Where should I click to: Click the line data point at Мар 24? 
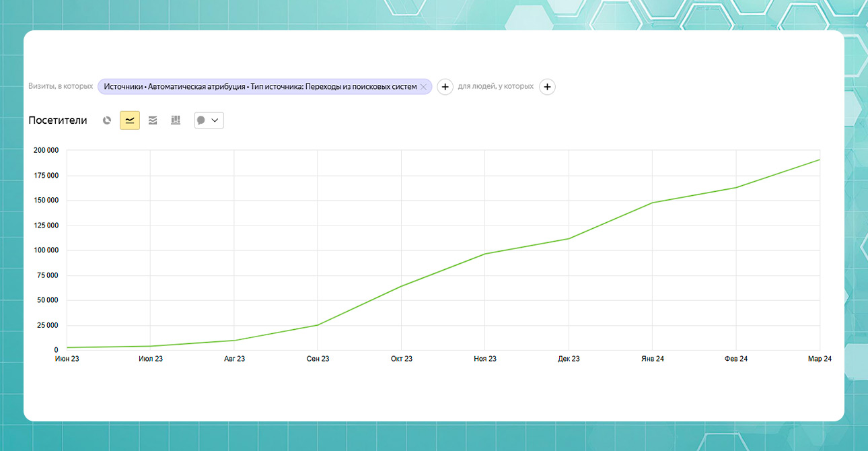(x=820, y=160)
